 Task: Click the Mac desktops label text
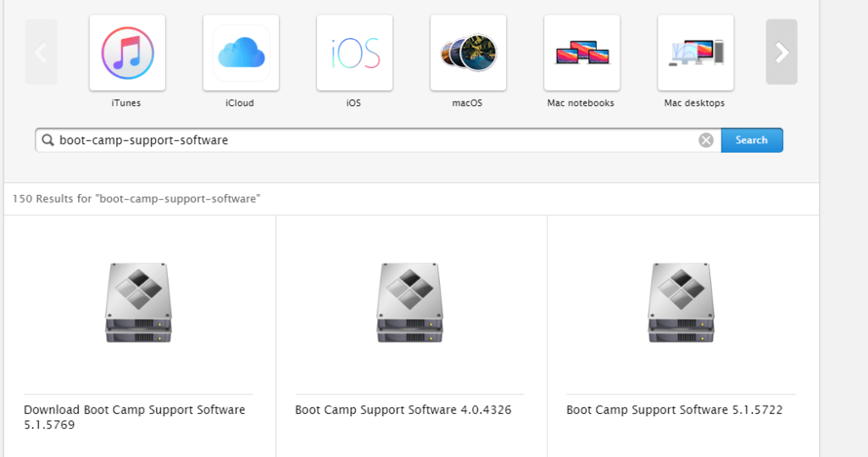click(x=694, y=103)
